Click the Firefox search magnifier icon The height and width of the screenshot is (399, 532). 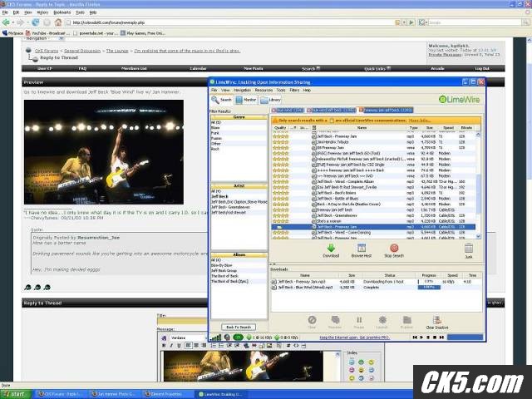coord(526,22)
